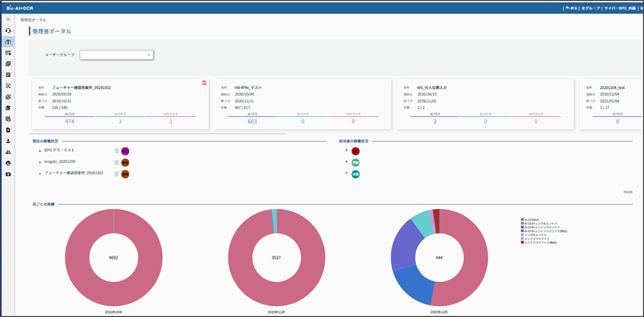The width and height of the screenshot is (644, 317).
Task: Select サイバーBPO_外販 in the header
Action: pos(620,9)
